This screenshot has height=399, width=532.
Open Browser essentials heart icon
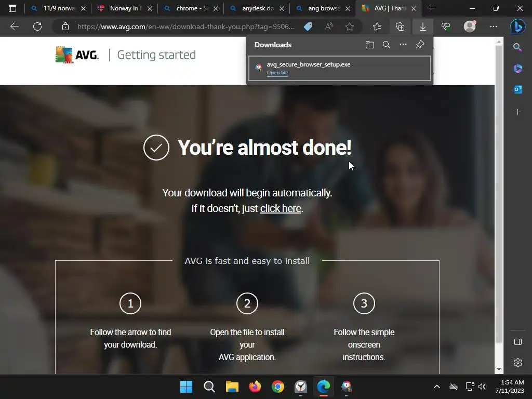coord(446,26)
